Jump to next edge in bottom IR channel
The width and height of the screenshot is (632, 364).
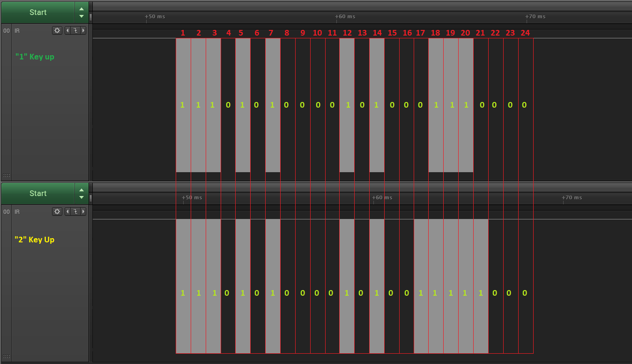click(83, 211)
